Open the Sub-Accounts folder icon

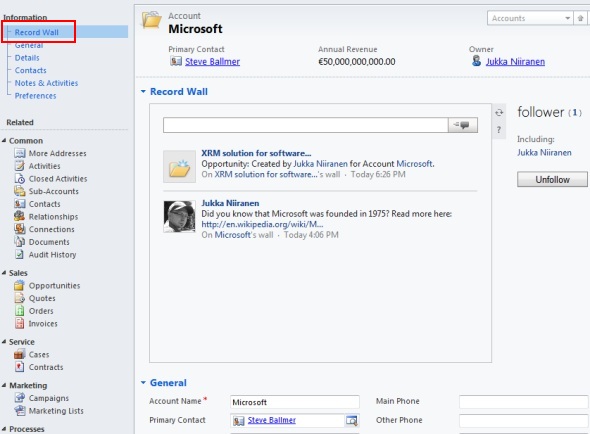[x=20, y=191]
